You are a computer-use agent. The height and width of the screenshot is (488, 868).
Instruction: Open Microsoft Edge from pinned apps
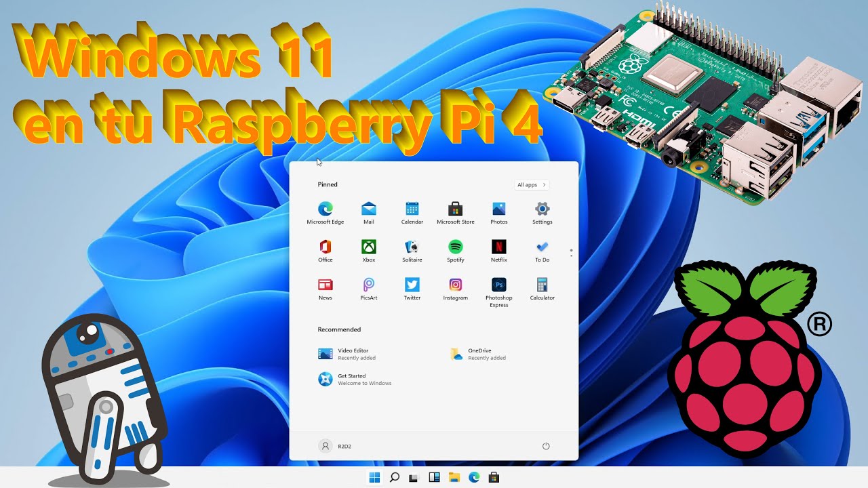click(325, 213)
